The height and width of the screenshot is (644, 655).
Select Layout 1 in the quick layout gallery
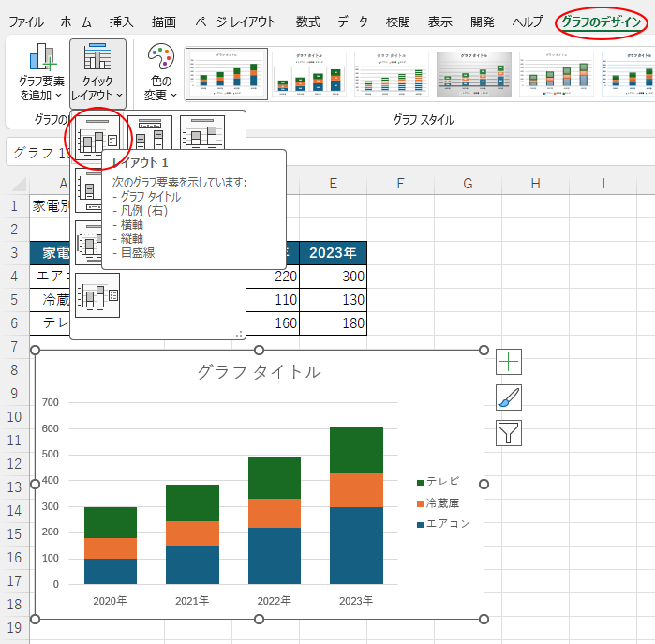[x=98, y=139]
